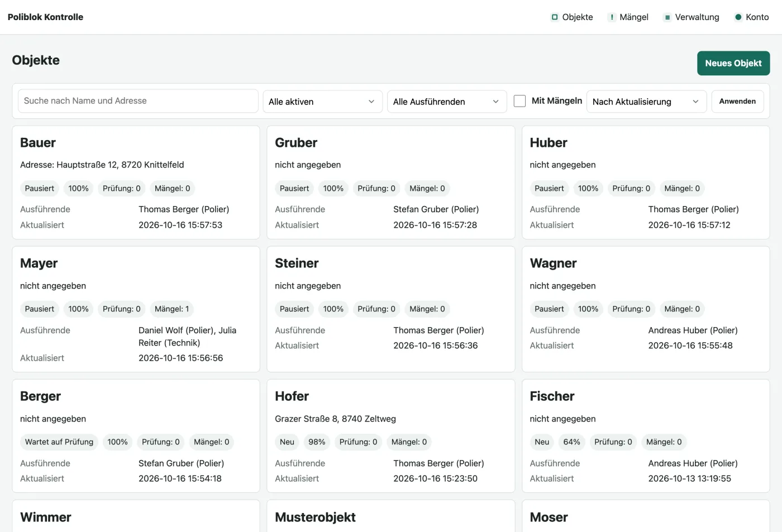Click the Objekte square icon in navigation
Image resolution: width=782 pixels, height=532 pixels.
click(x=555, y=17)
